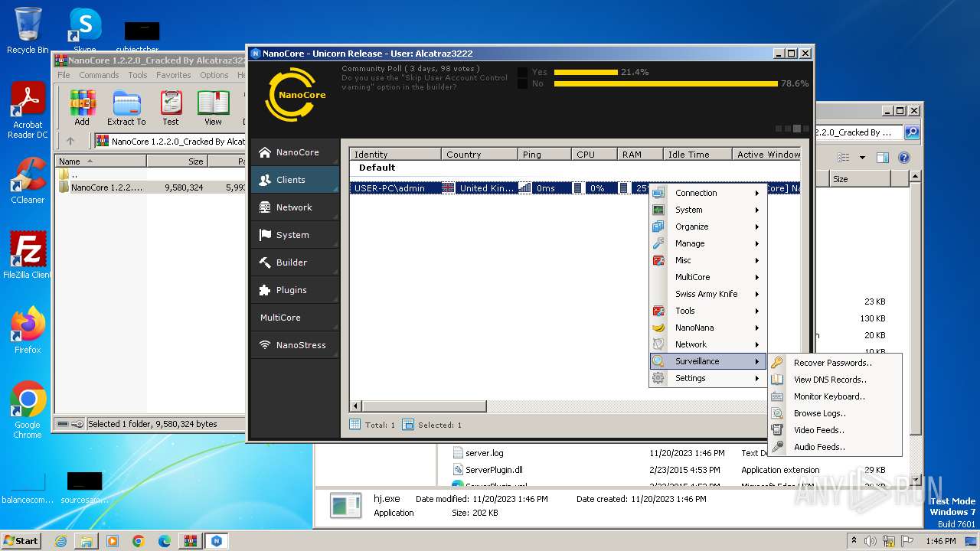Open the Plugins sidebar section
The height and width of the screenshot is (551, 980).
point(295,290)
